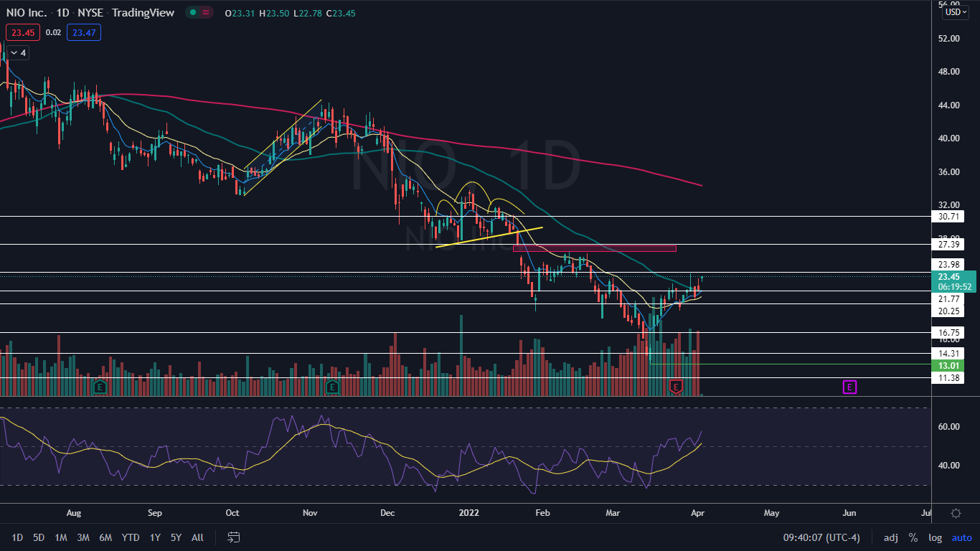This screenshot has height=551, width=980.
Task: Click the red sell price 23.45 button
Action: tap(22, 32)
